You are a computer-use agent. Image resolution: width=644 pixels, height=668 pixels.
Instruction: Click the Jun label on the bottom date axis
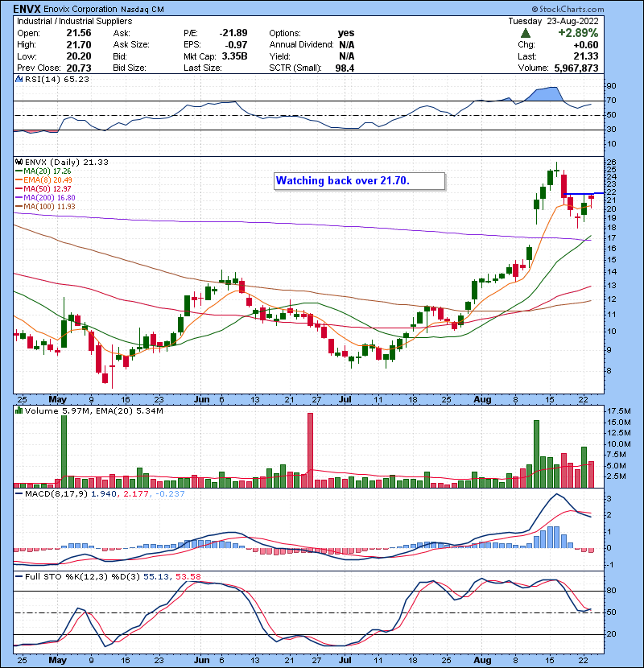201,660
